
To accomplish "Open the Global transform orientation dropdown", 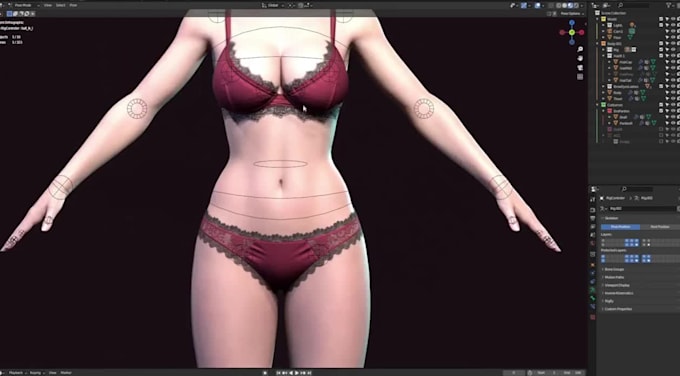I will point(273,6).
